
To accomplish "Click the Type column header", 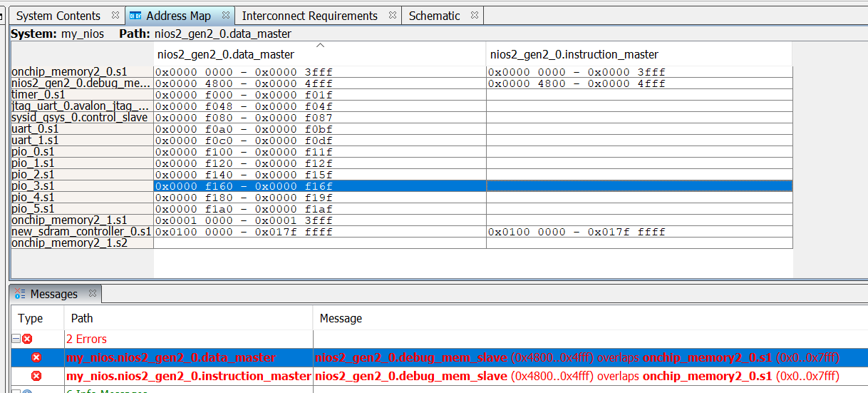I will [x=37, y=318].
